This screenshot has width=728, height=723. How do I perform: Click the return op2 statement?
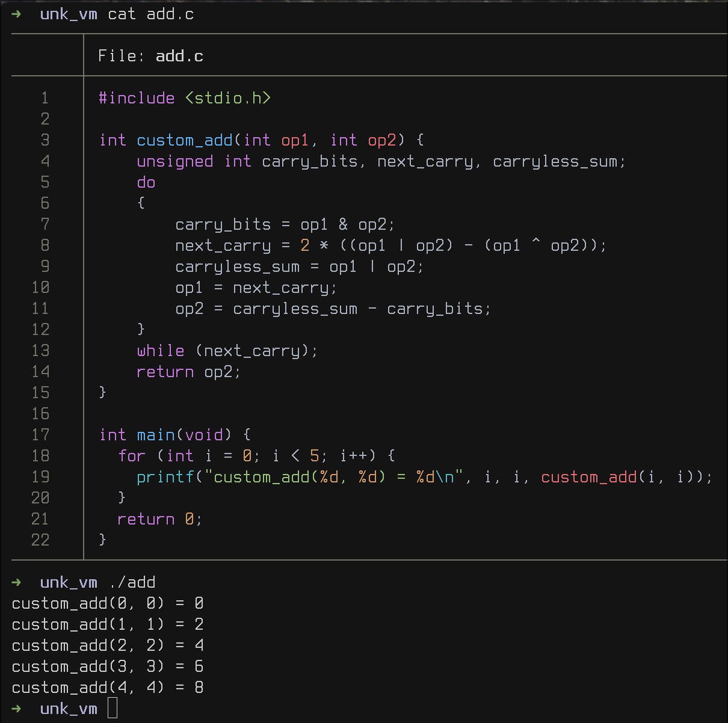[188, 372]
